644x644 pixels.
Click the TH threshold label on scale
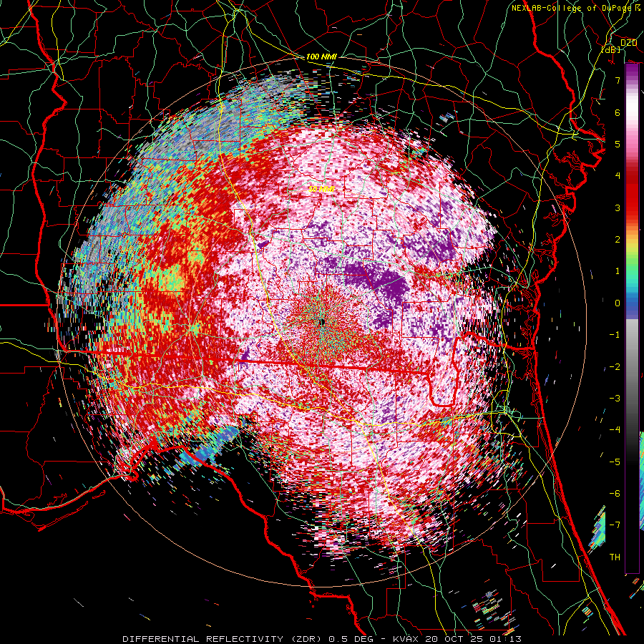(615, 557)
